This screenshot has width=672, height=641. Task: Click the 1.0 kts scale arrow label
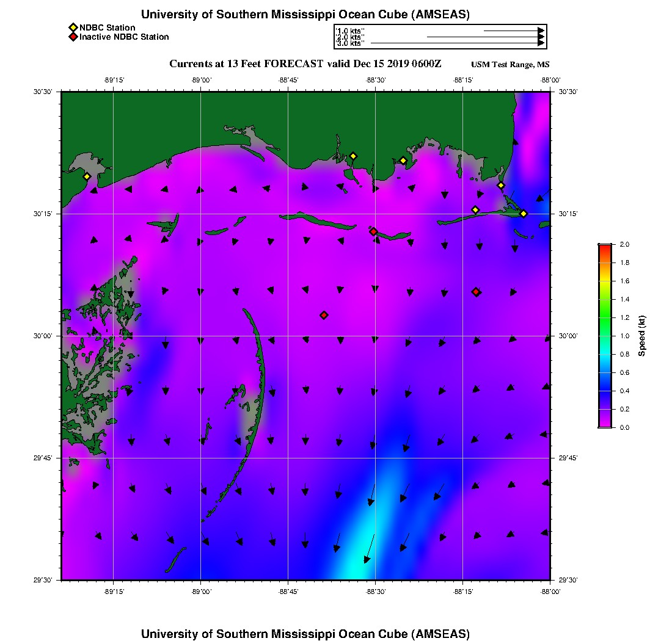pos(350,31)
